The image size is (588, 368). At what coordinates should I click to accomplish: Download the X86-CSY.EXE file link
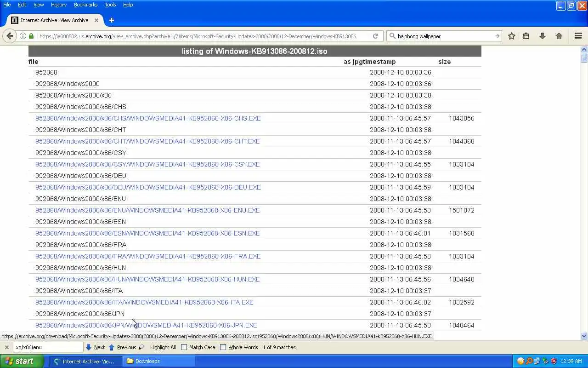[x=147, y=164]
